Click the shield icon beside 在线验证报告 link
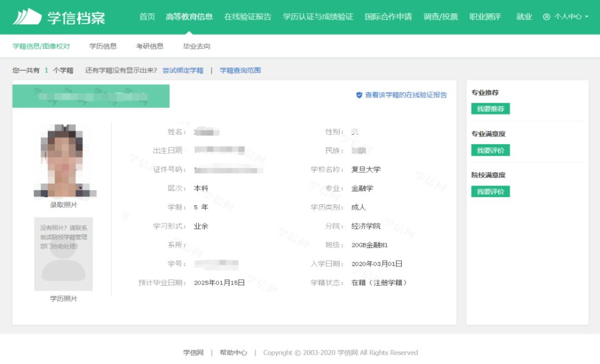The height and width of the screenshot is (364, 600). point(359,95)
